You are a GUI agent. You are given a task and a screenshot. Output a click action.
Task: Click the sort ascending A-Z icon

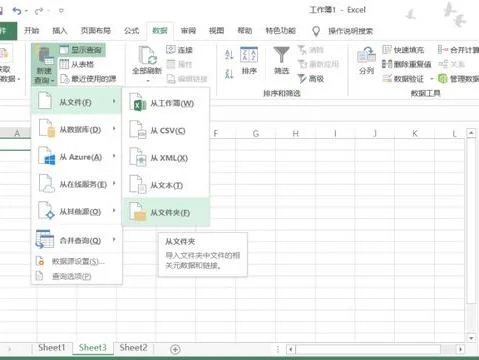click(x=229, y=54)
